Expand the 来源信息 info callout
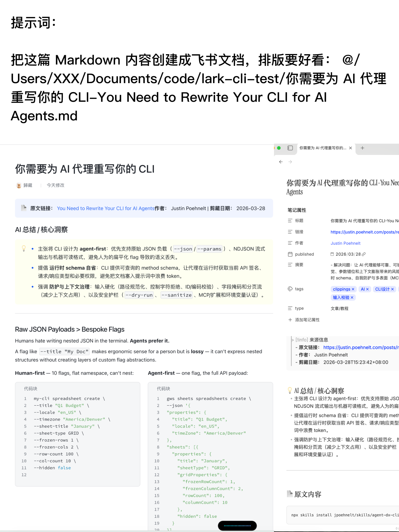Image resolution: width=399 pixels, height=532 pixels. click(x=292, y=340)
